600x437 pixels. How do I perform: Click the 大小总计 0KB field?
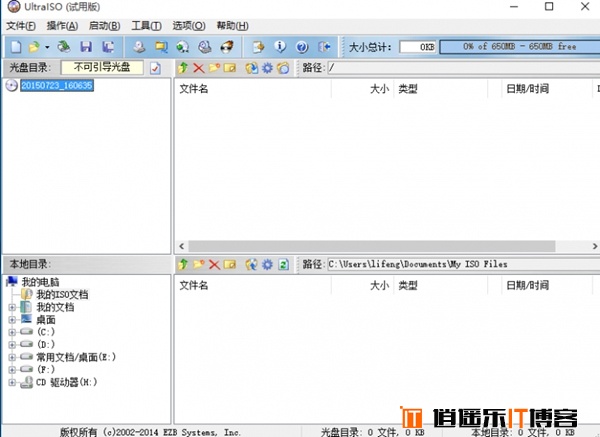point(418,47)
